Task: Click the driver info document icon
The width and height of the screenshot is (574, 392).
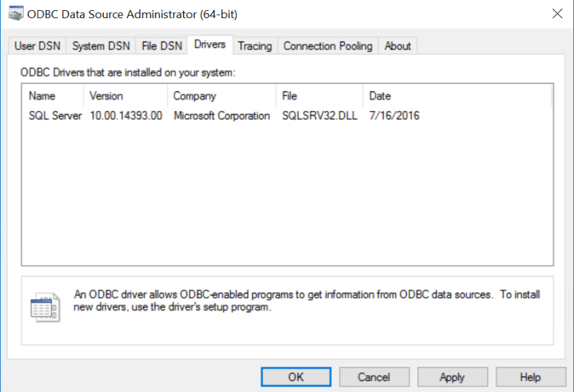Action: coord(45,307)
